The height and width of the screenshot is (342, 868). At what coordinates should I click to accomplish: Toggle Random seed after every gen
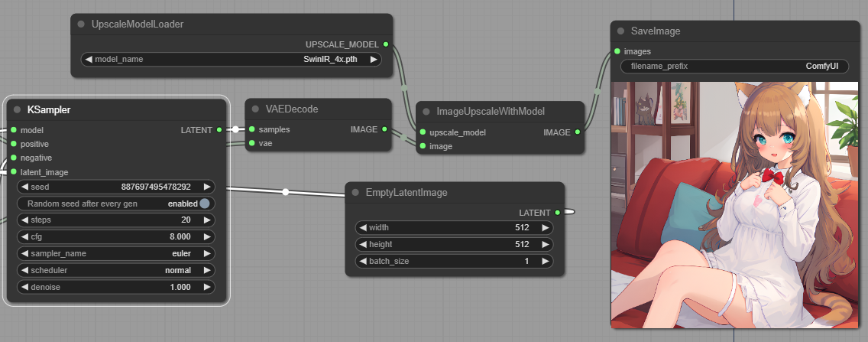tap(204, 204)
